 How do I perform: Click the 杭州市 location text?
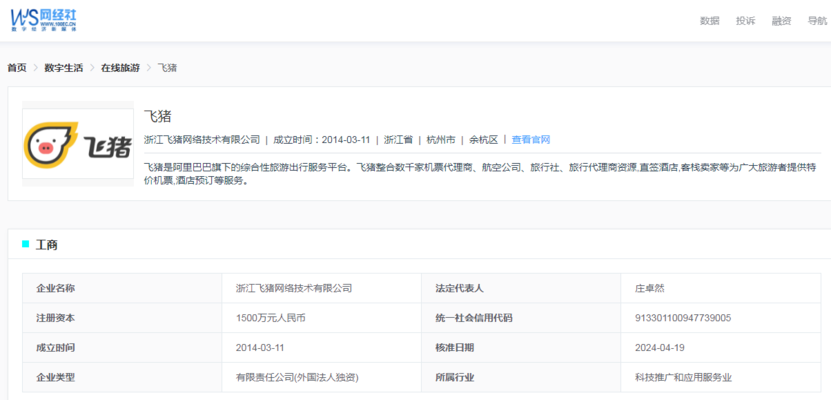click(x=441, y=140)
